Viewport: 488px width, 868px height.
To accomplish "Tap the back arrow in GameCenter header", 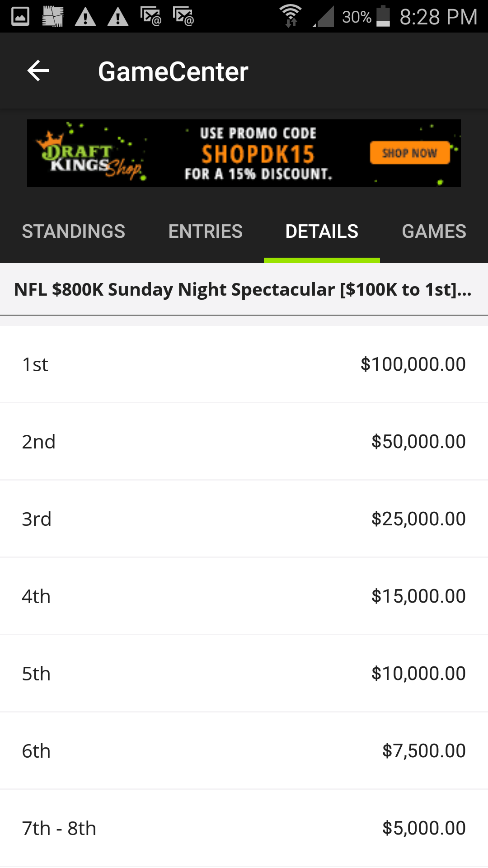I will click(38, 71).
